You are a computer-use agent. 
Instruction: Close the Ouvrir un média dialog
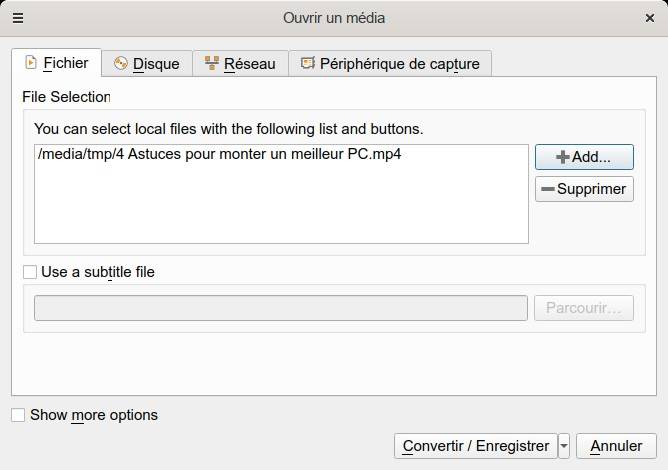click(x=649, y=18)
